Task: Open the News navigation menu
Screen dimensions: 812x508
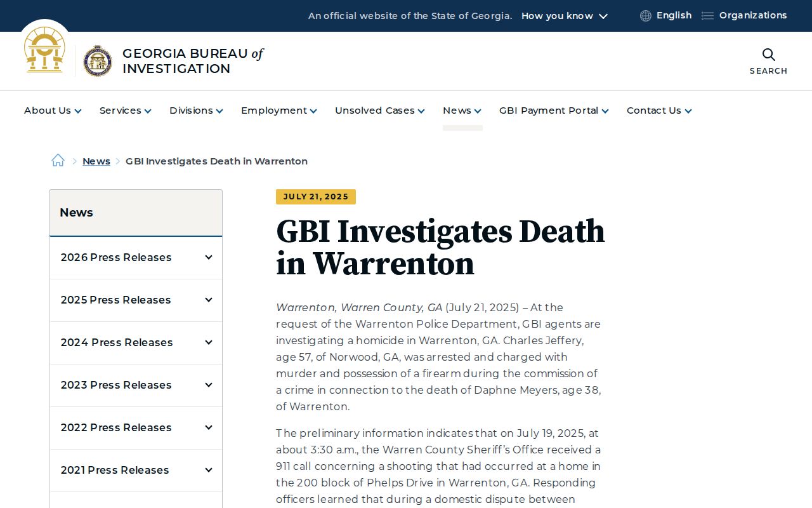Action: [x=462, y=110]
